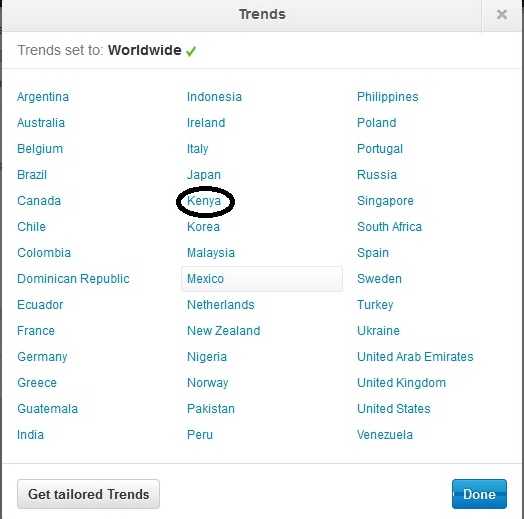
Task: Select Argentina trends
Action: click(43, 97)
